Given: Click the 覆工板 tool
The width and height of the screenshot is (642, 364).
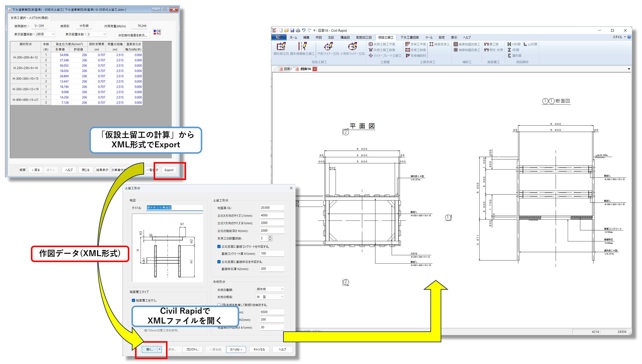Looking at the screenshot, I should point(491,44).
